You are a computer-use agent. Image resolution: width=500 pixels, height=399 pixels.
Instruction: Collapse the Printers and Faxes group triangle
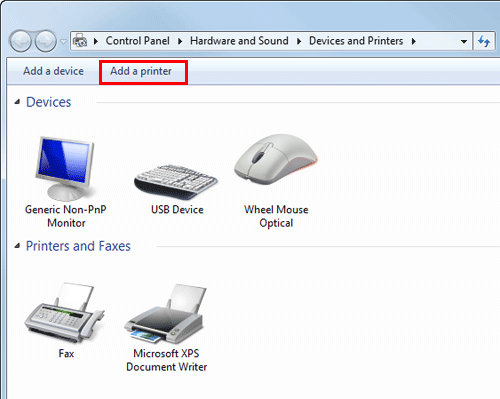(17, 246)
